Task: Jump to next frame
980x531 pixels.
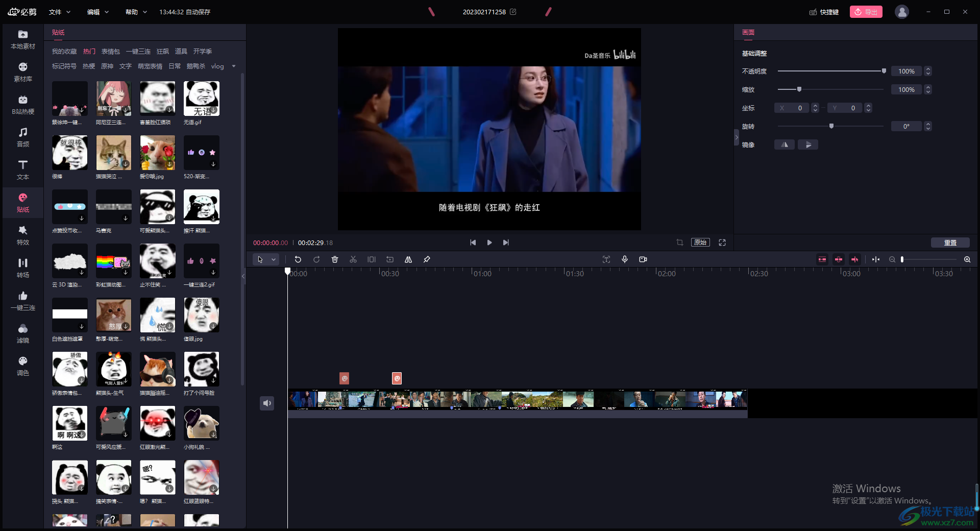Action: 506,243
